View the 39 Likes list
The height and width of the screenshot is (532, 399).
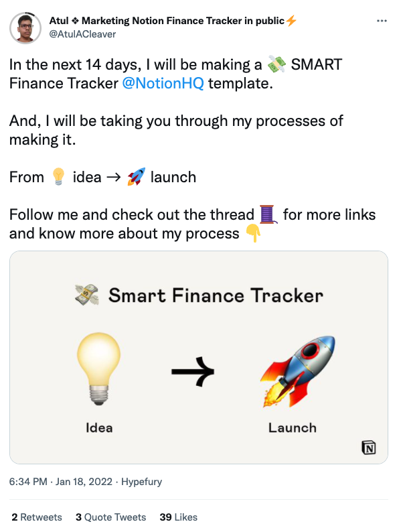tap(179, 517)
